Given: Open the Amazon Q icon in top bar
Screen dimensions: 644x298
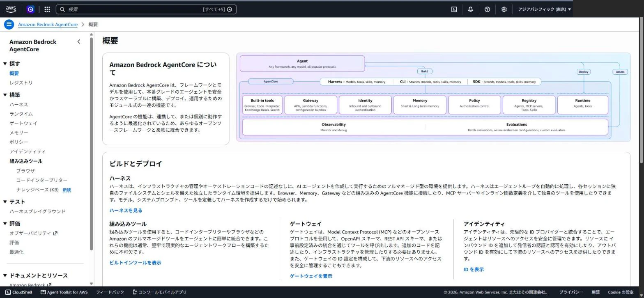Looking at the screenshot, I should tap(30, 9).
